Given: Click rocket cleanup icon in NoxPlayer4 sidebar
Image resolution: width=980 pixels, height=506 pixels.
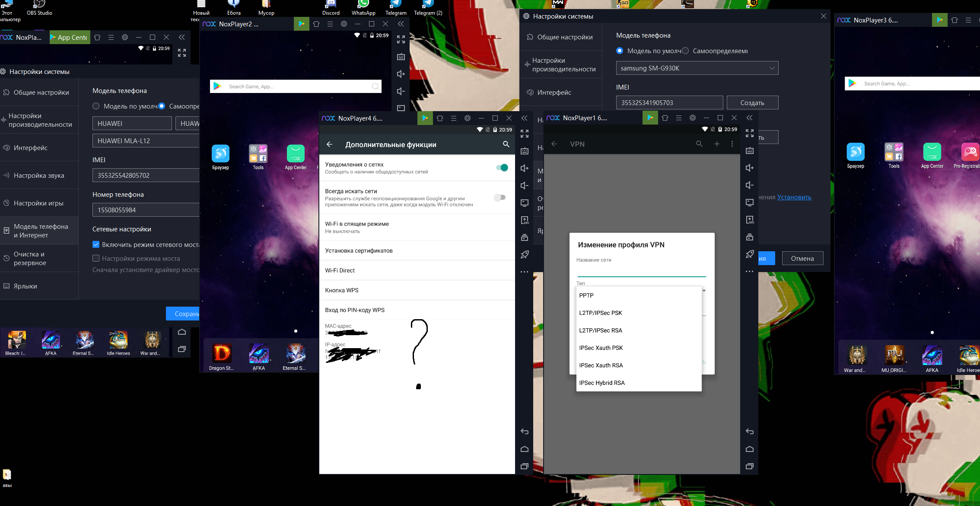Looking at the screenshot, I should pyautogui.click(x=525, y=255).
